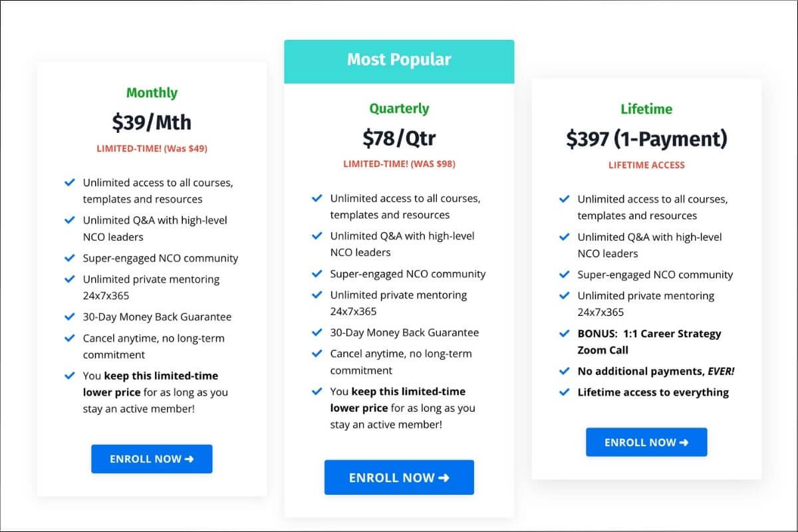Click checkmark beside Quarterly unlimited private mentoring
798x532 pixels.
coord(317,295)
